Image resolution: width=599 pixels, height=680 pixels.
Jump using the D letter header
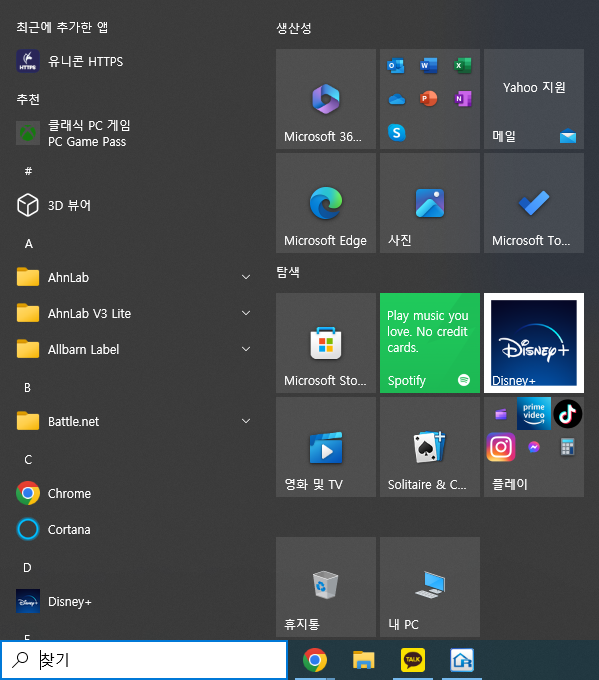point(27,567)
